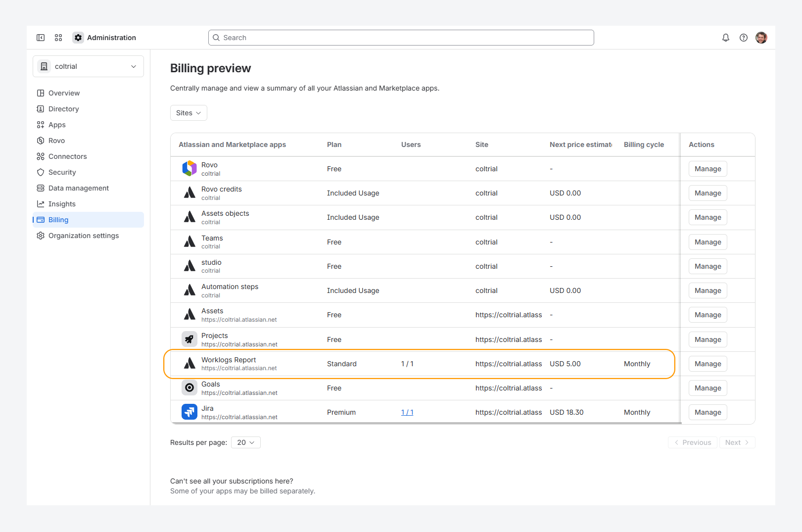The height and width of the screenshot is (532, 802).
Task: Click the search magnifier icon
Action: [216, 38]
